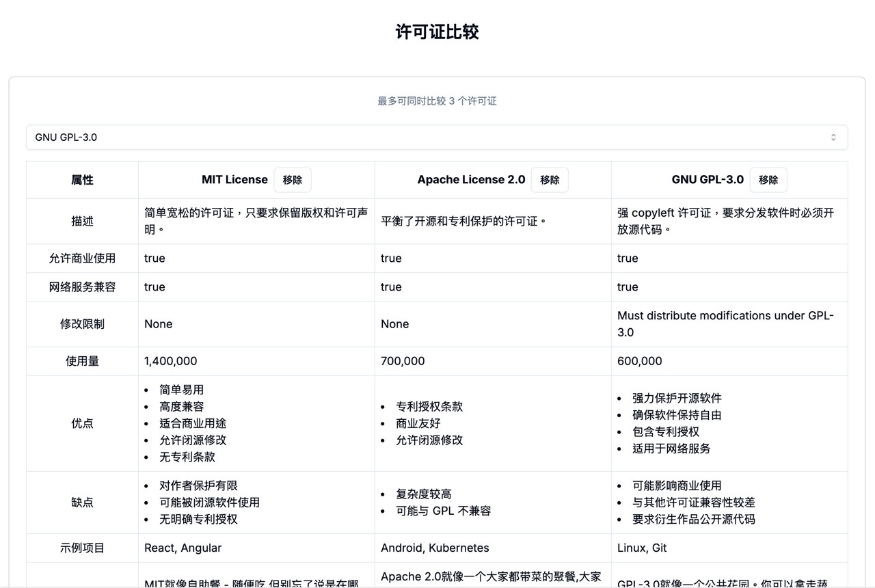Click the MIT description 简单宽松的许可证 text

click(x=256, y=222)
